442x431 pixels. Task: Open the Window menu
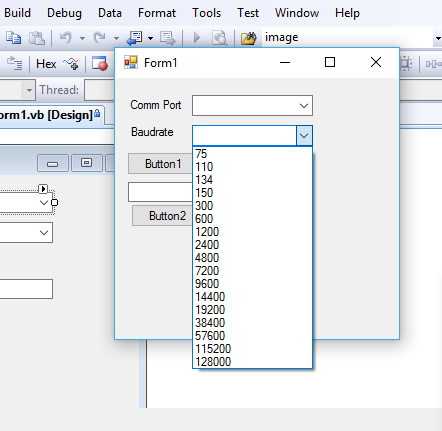(297, 13)
